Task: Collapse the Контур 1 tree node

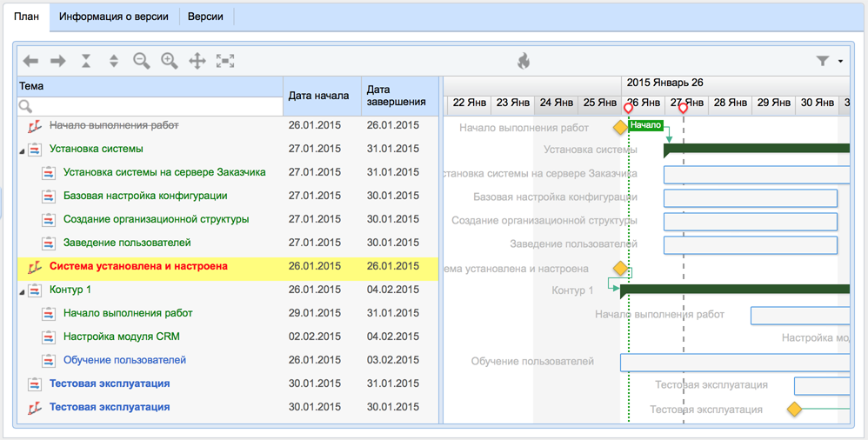Action: pos(22,292)
